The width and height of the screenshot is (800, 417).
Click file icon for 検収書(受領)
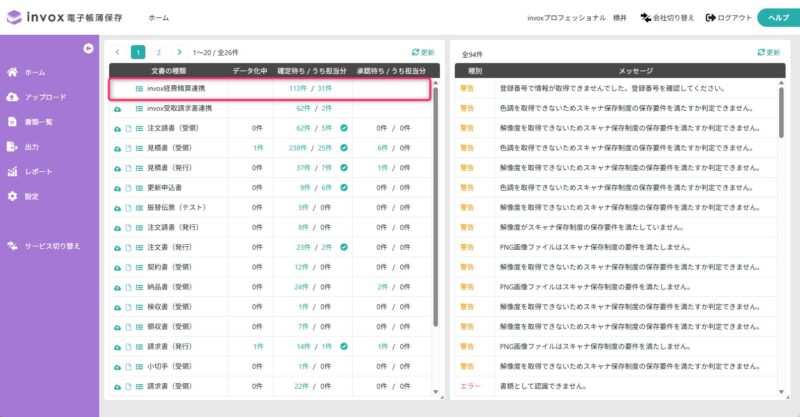point(129,307)
